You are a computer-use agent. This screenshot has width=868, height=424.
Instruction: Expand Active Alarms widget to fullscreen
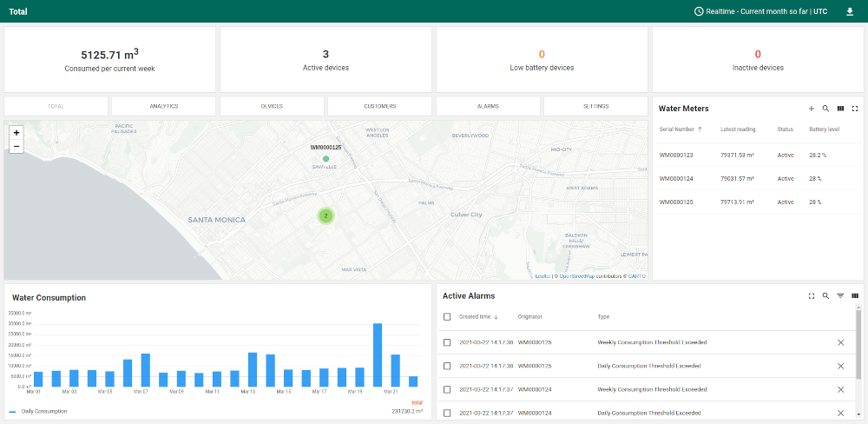812,296
